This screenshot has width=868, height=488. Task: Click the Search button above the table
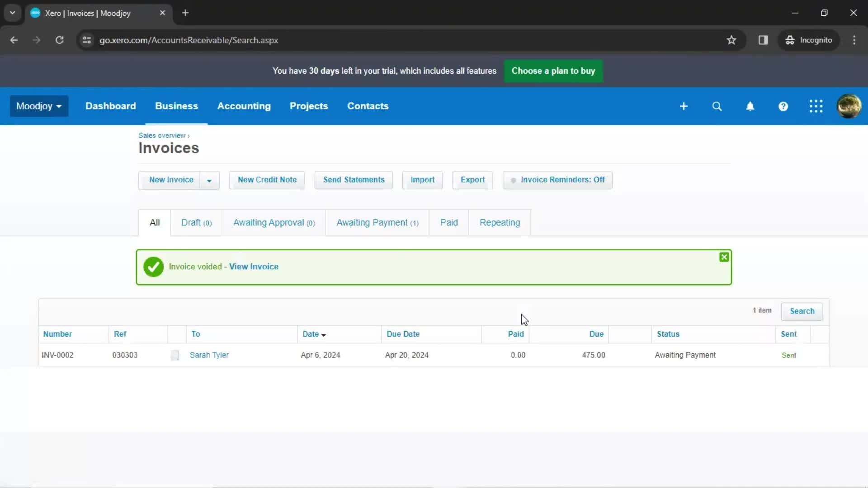(x=802, y=311)
